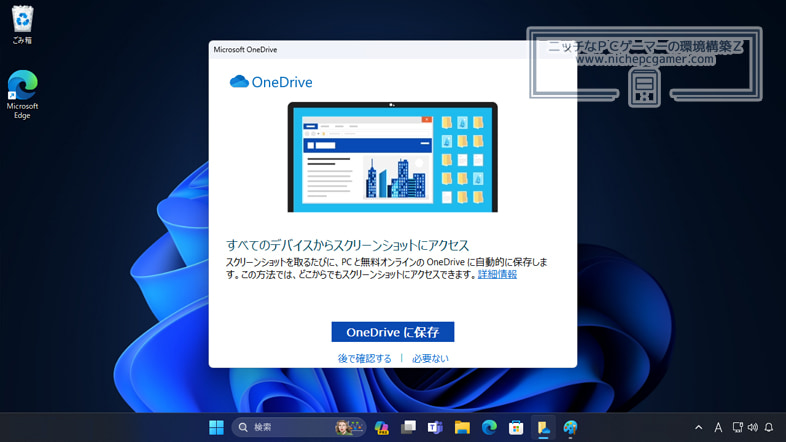Open the notifications bell icon

769,427
